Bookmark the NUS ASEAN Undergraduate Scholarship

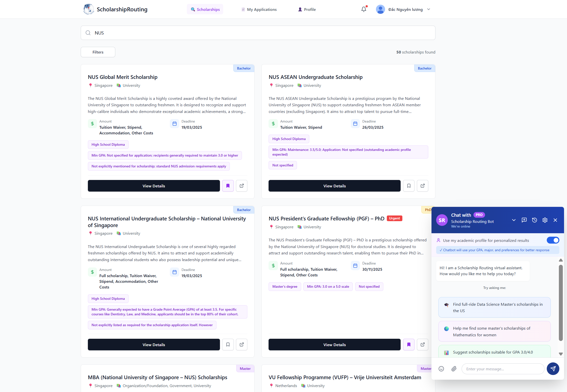coord(409,186)
